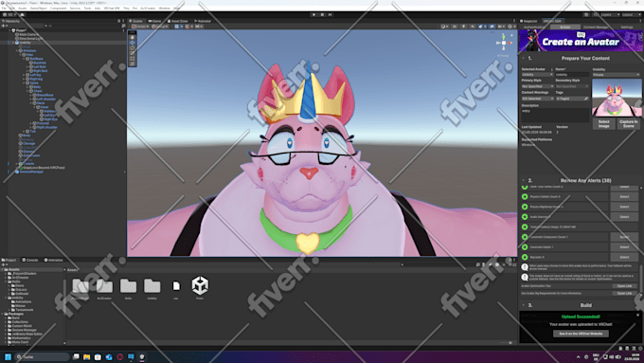Switch to the Game tab
Image resolution: width=644 pixels, height=363 pixels.
click(x=154, y=21)
